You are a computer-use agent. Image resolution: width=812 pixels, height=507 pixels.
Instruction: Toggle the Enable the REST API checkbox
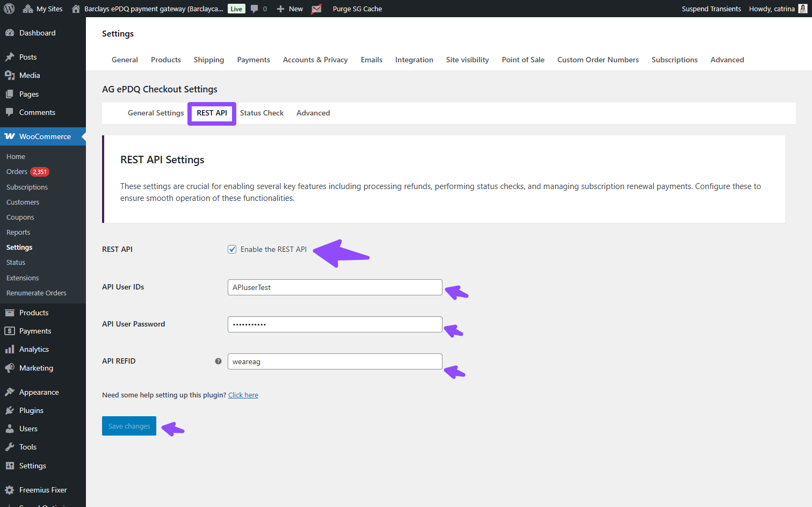[x=232, y=249]
